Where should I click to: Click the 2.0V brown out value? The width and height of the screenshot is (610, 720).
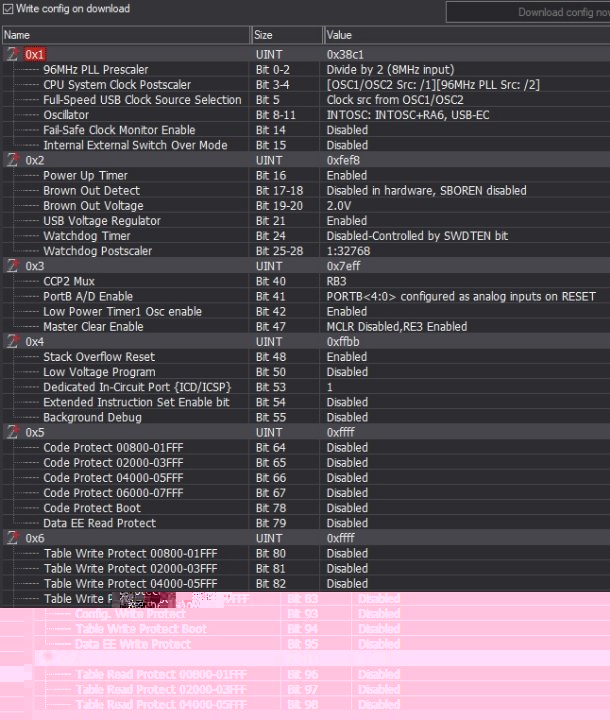coord(339,206)
